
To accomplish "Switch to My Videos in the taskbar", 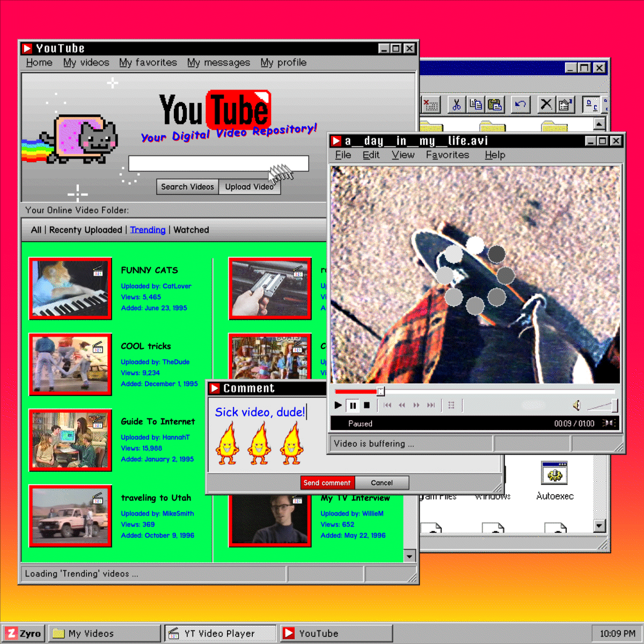I will tap(105, 633).
